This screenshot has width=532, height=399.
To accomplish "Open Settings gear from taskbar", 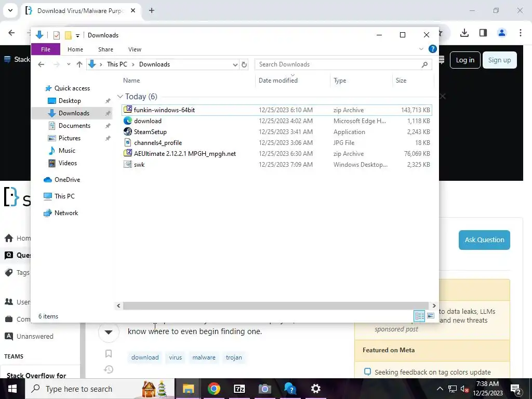I will (x=315, y=389).
